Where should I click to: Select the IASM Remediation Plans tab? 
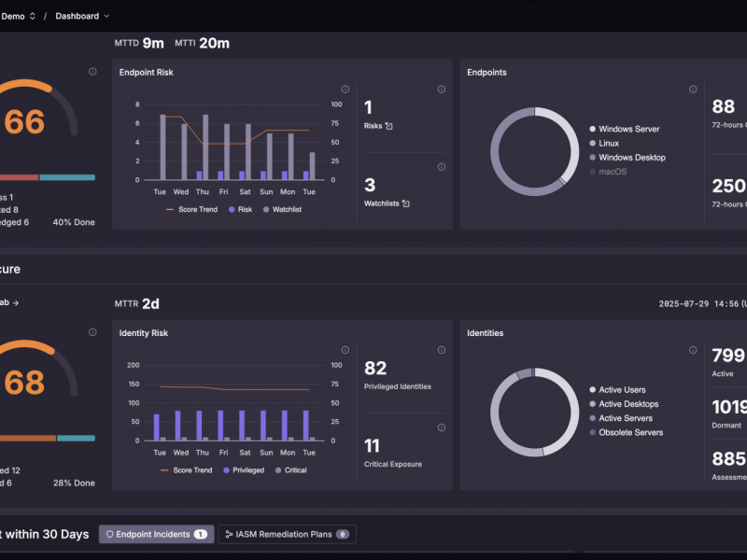(x=288, y=534)
